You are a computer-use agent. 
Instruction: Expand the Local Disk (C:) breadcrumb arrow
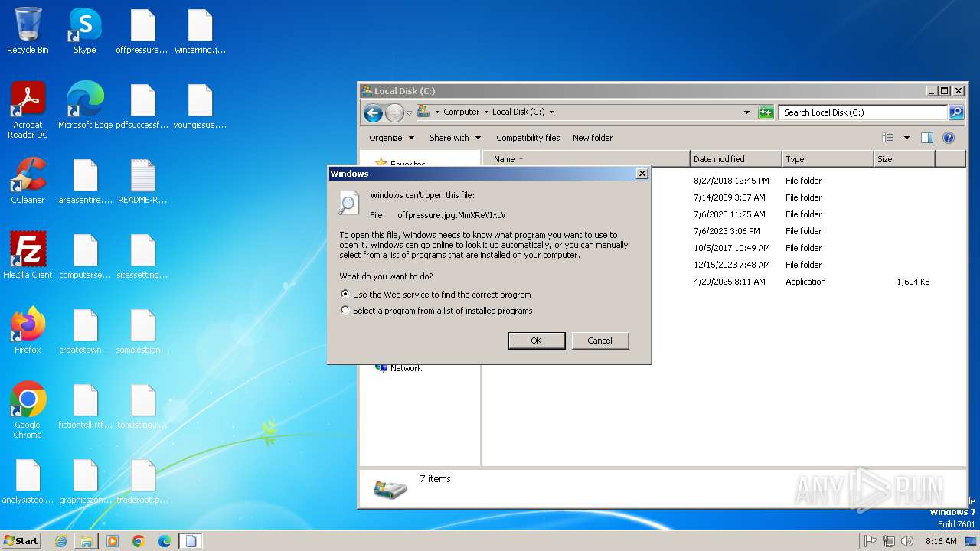coord(551,112)
